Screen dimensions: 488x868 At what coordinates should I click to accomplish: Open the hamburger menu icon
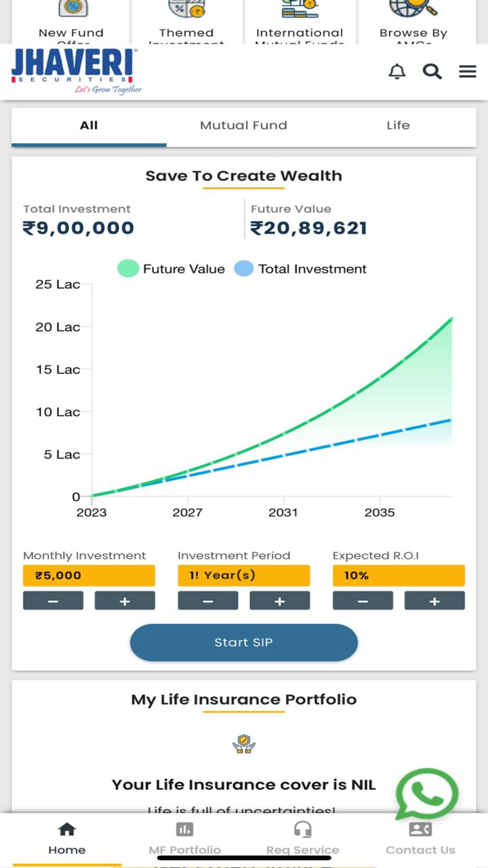tap(468, 71)
